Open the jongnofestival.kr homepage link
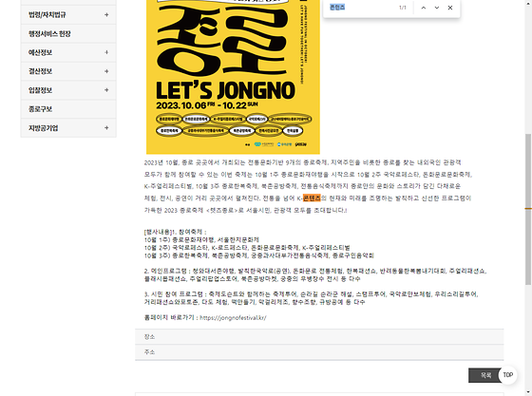532x396 pixels. [x=233, y=318]
